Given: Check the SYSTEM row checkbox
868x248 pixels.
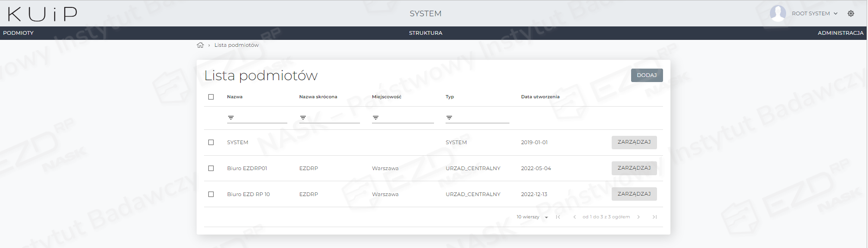Looking at the screenshot, I should pyautogui.click(x=211, y=142).
